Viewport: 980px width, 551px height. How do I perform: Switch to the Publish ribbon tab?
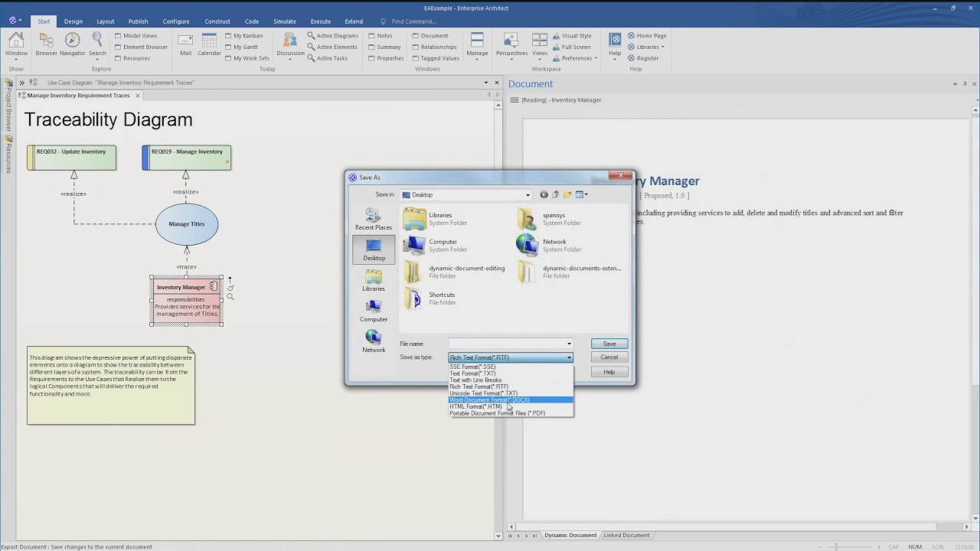139,21
